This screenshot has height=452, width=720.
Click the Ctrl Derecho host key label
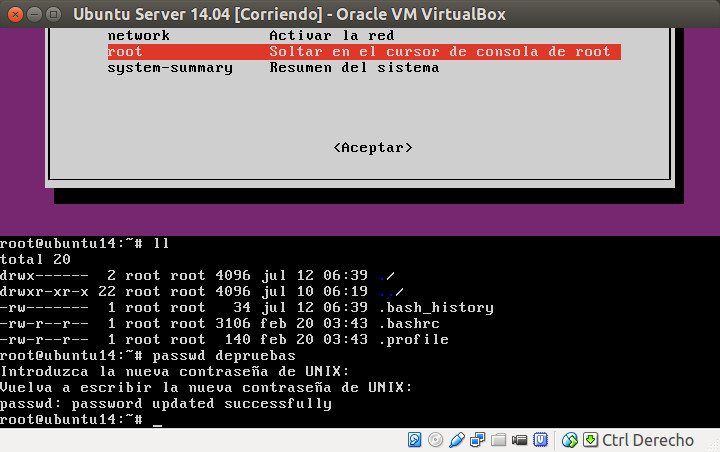(647, 440)
